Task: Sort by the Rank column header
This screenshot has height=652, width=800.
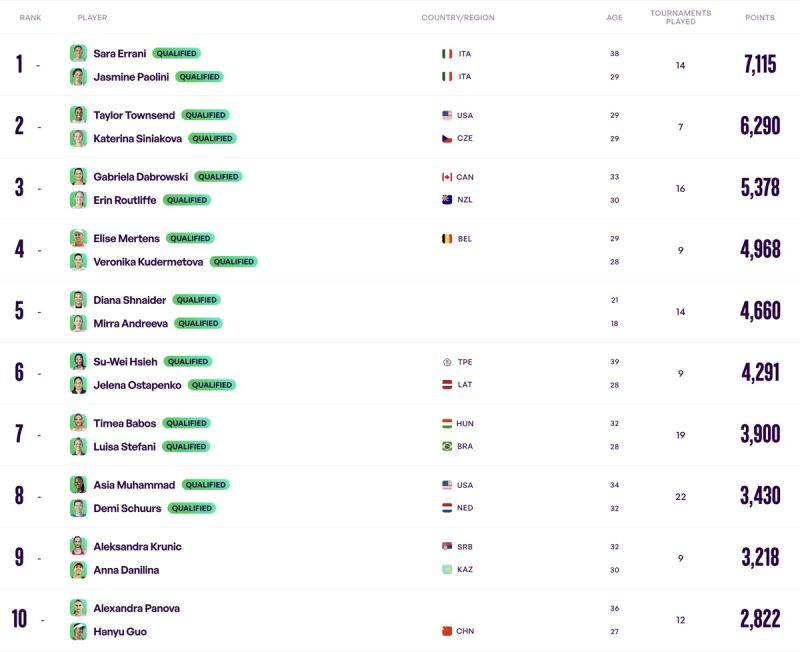Action: click(30, 18)
